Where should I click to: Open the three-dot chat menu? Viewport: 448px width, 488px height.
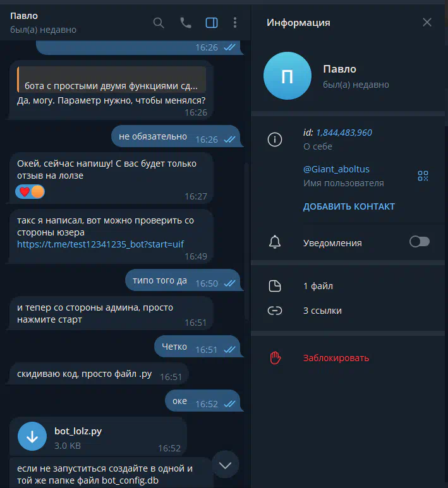235,23
